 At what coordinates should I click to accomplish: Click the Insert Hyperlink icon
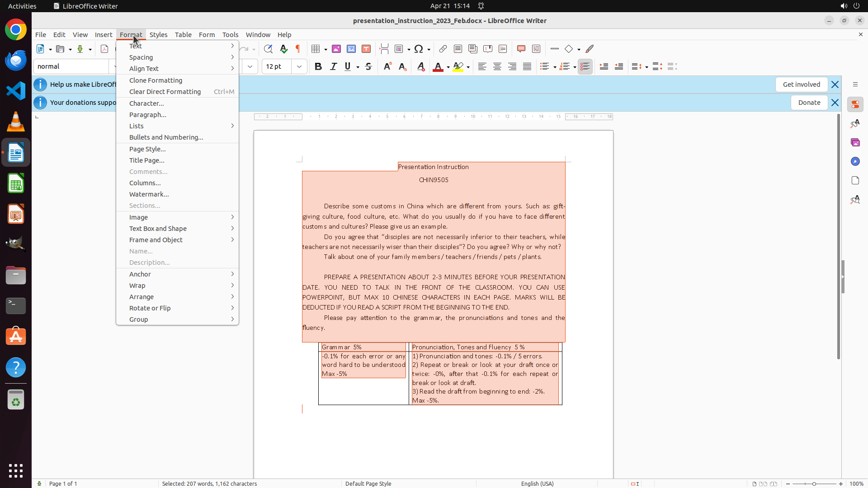click(443, 49)
